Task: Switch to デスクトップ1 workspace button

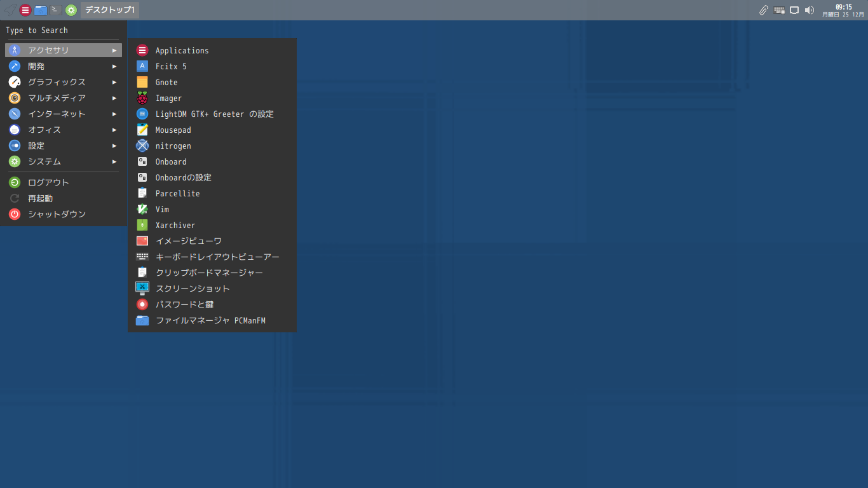Action: tap(110, 10)
